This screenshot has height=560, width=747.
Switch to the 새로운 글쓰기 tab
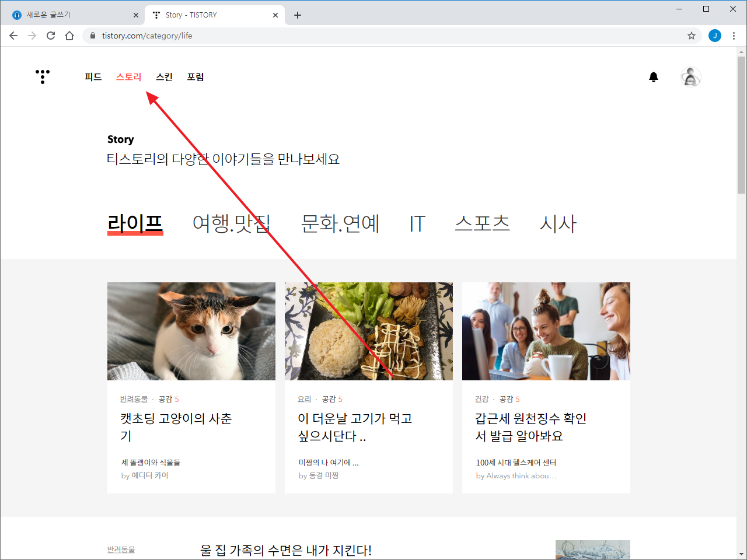[x=74, y=15]
